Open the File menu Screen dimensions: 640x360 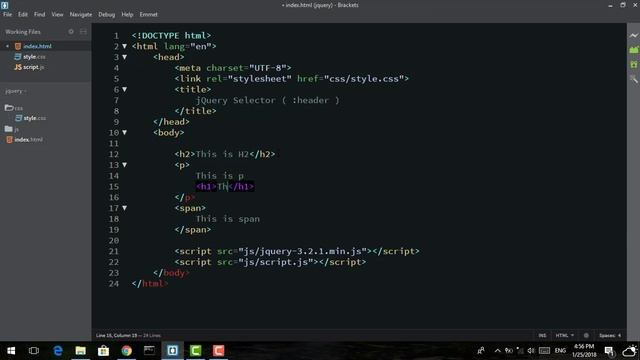tap(7, 14)
